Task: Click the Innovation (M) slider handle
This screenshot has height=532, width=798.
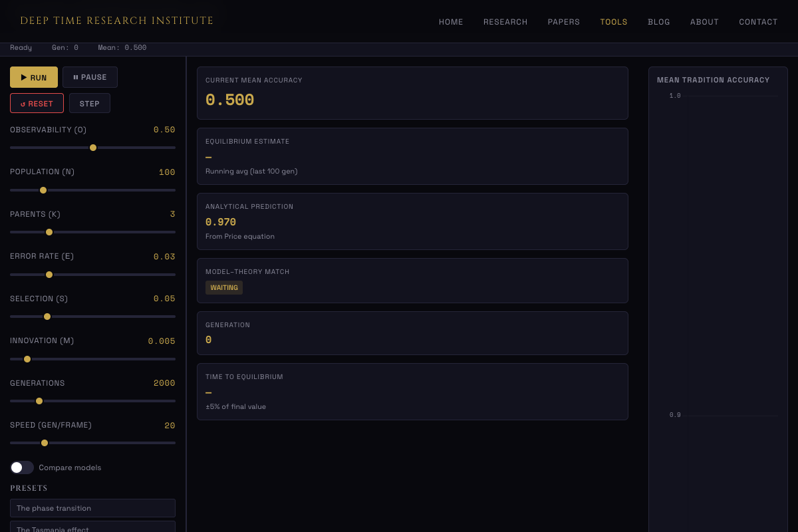Action: pyautogui.click(x=27, y=359)
